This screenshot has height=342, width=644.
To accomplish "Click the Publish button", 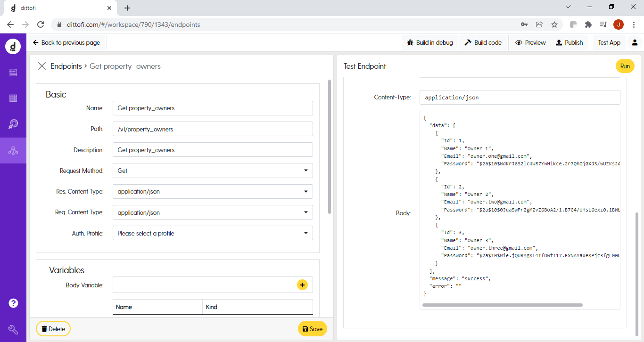I will (x=570, y=42).
